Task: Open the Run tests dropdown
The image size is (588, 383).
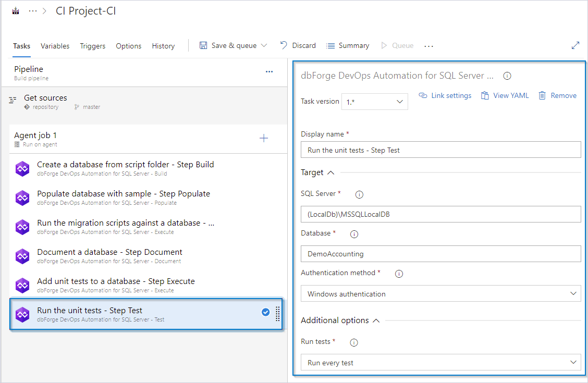Action: coord(440,362)
